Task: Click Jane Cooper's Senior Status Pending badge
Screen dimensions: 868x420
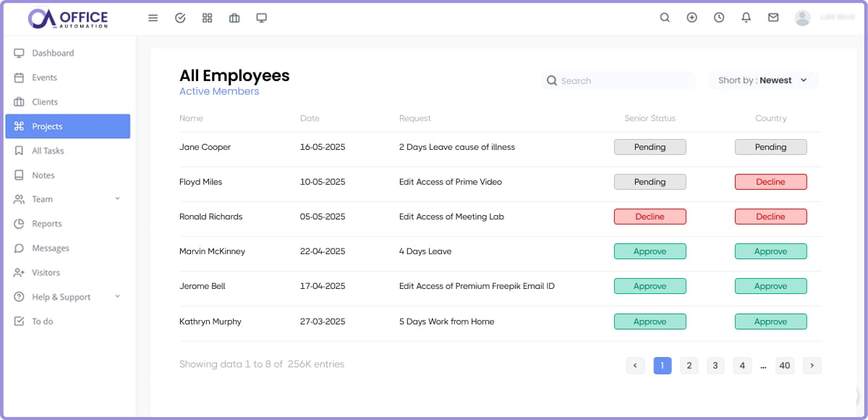Action: coord(650,147)
